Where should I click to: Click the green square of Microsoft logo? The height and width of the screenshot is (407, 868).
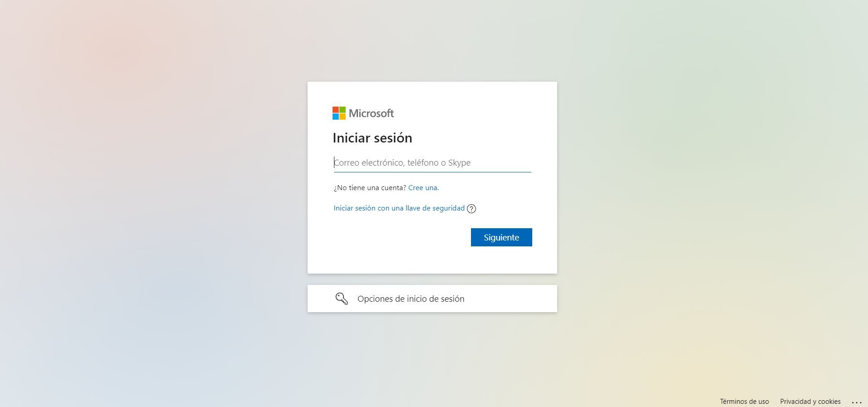click(x=343, y=110)
